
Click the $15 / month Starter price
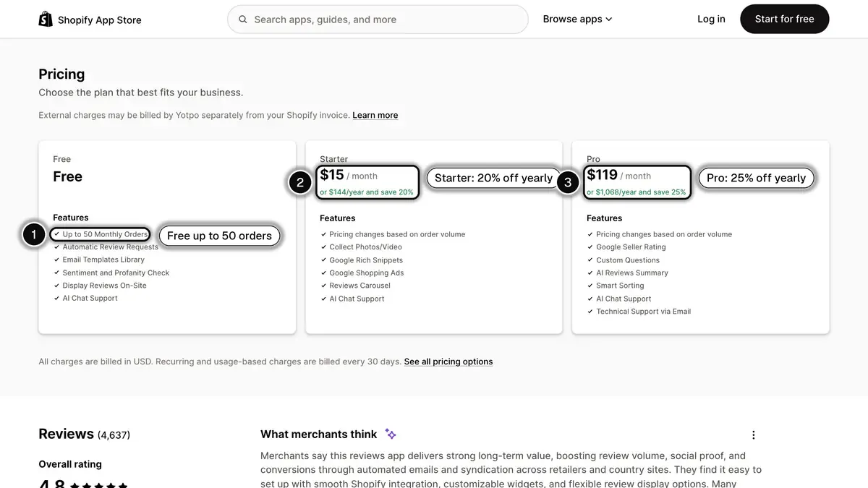pos(349,175)
